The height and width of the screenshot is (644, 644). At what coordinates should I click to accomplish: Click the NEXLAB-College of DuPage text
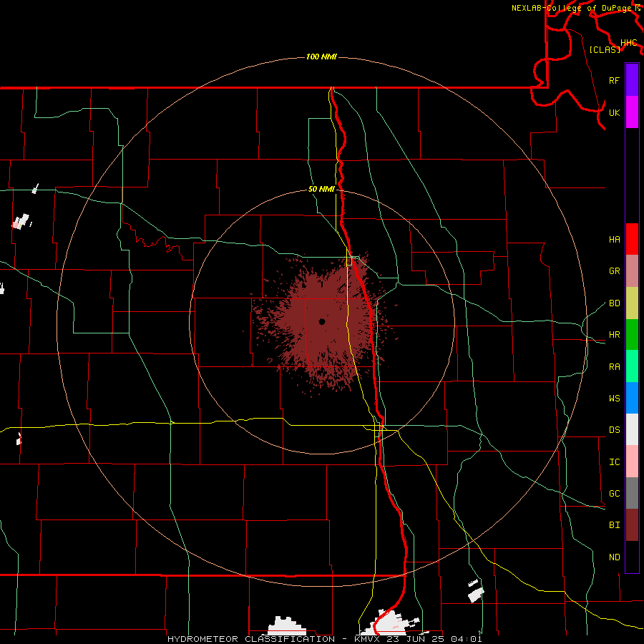point(571,8)
